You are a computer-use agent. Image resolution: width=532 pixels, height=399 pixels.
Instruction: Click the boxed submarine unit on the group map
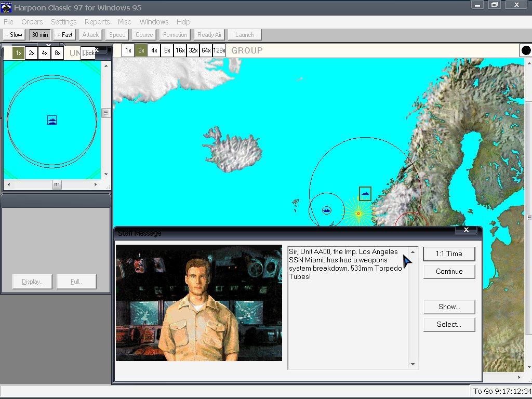365,194
